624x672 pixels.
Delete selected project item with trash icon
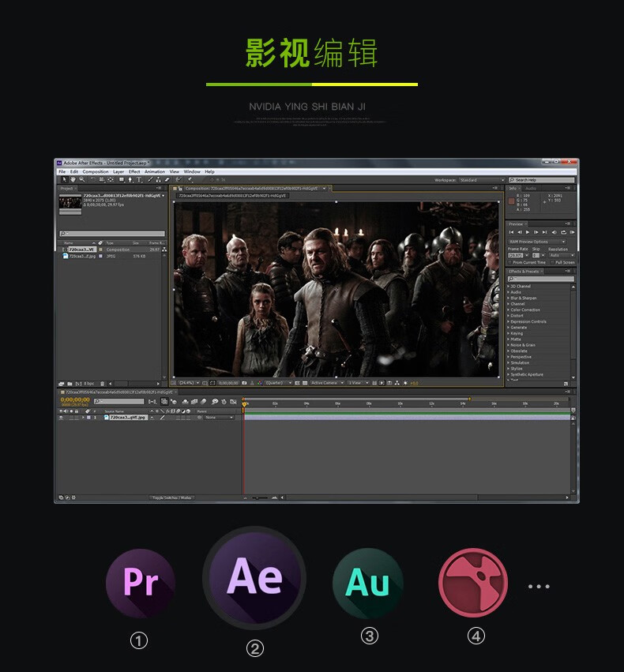(x=102, y=384)
